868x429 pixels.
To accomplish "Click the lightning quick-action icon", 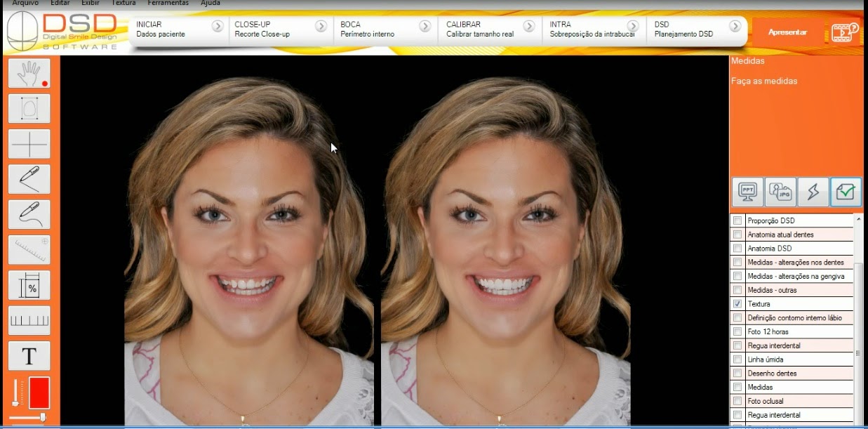I will [x=813, y=191].
